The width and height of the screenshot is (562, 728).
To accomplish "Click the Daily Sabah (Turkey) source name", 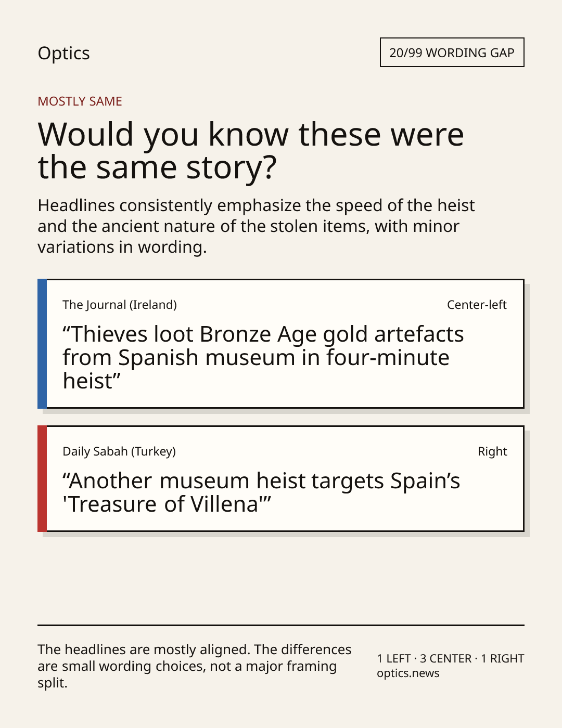I will [x=119, y=451].
